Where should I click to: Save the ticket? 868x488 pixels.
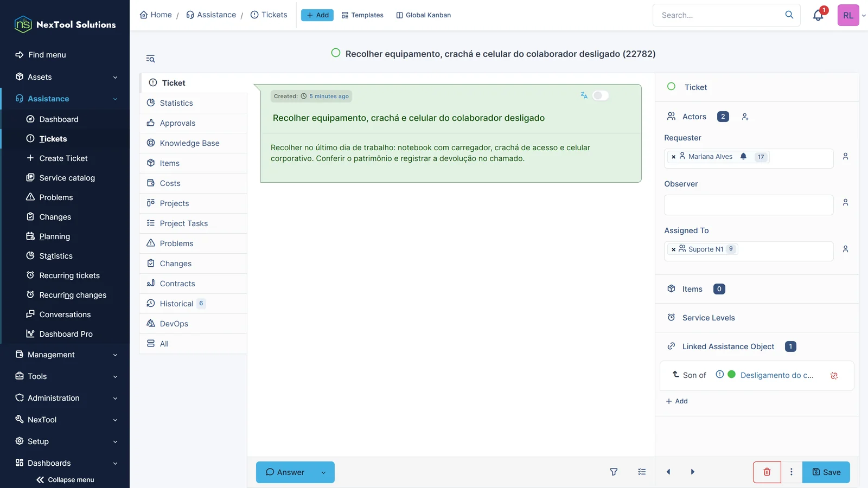point(826,472)
